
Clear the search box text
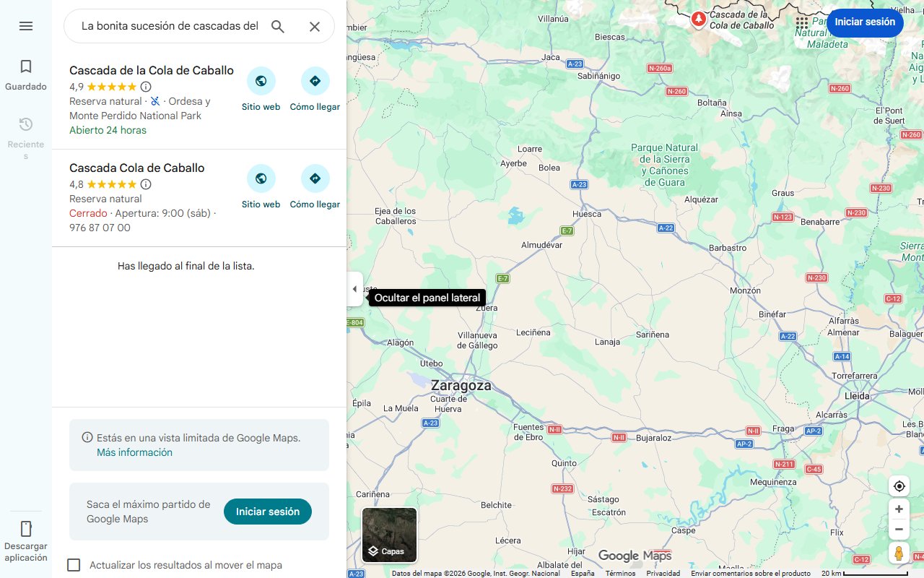click(315, 27)
